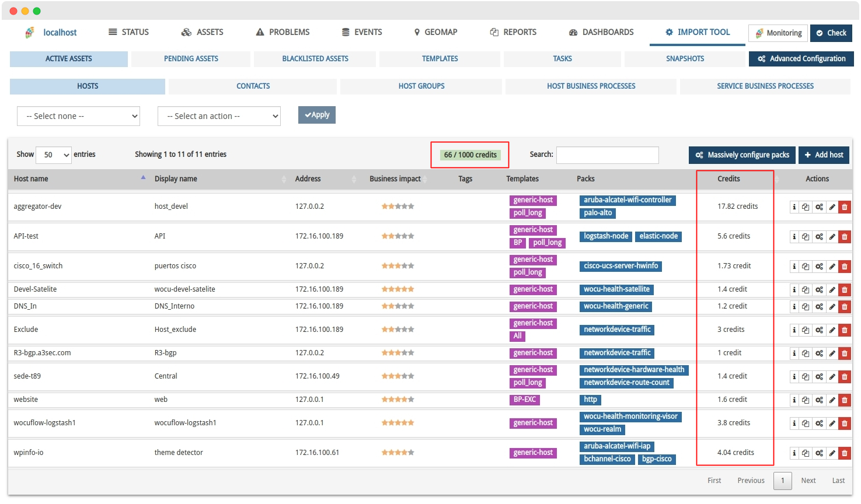
Task: Duplicate the Exclude host
Action: pyautogui.click(x=806, y=330)
